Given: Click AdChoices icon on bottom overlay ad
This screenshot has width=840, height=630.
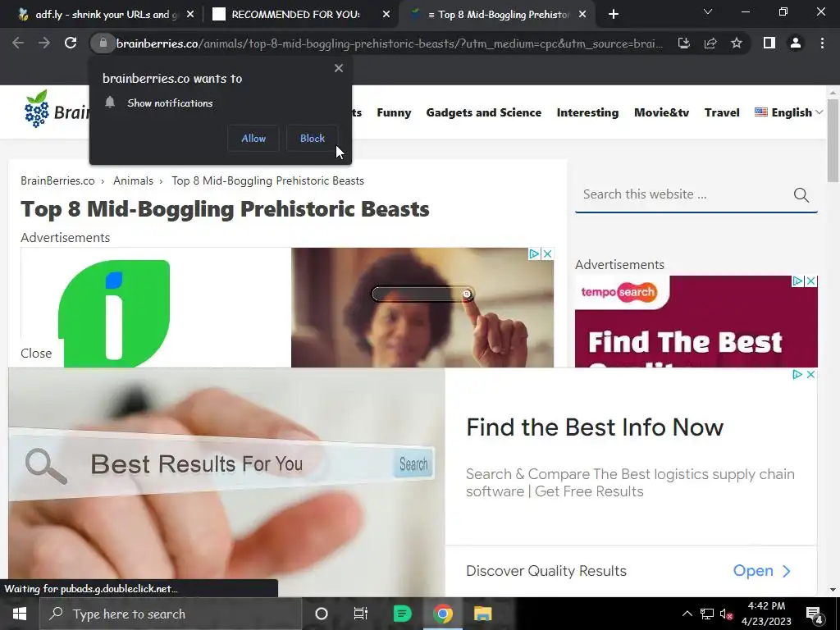Looking at the screenshot, I should [797, 374].
